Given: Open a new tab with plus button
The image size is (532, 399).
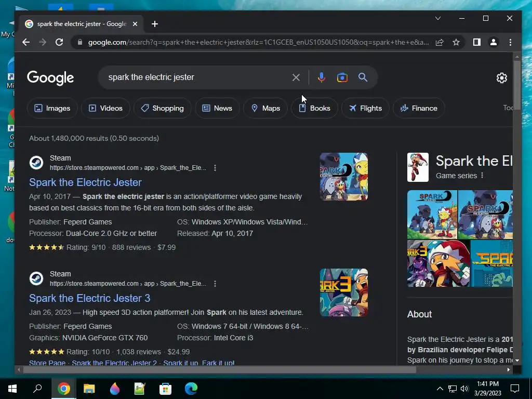Looking at the screenshot, I should (155, 24).
